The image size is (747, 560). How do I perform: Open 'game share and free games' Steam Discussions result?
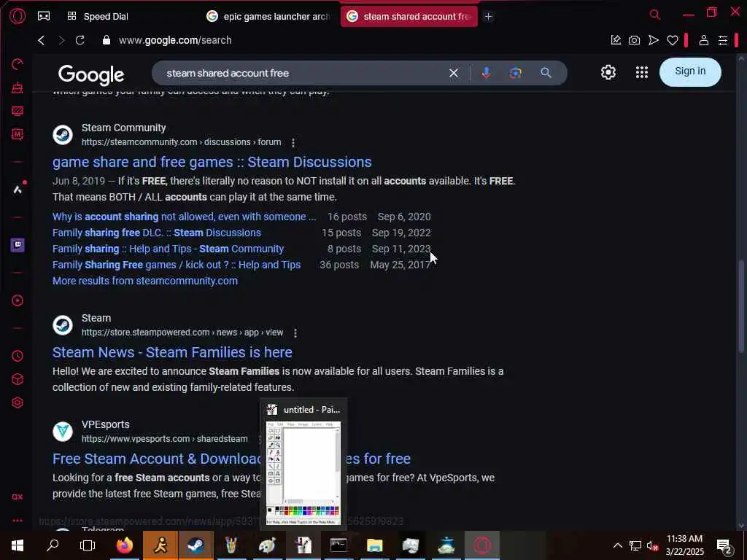point(212,162)
